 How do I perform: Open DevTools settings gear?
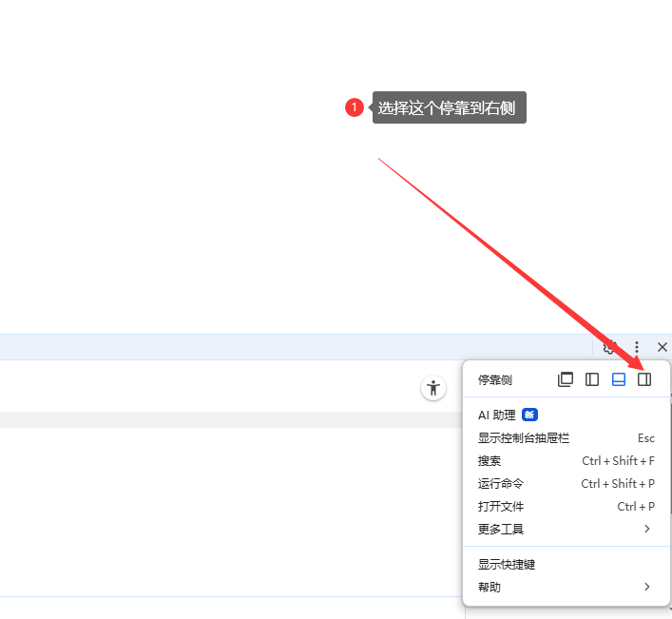tap(610, 348)
